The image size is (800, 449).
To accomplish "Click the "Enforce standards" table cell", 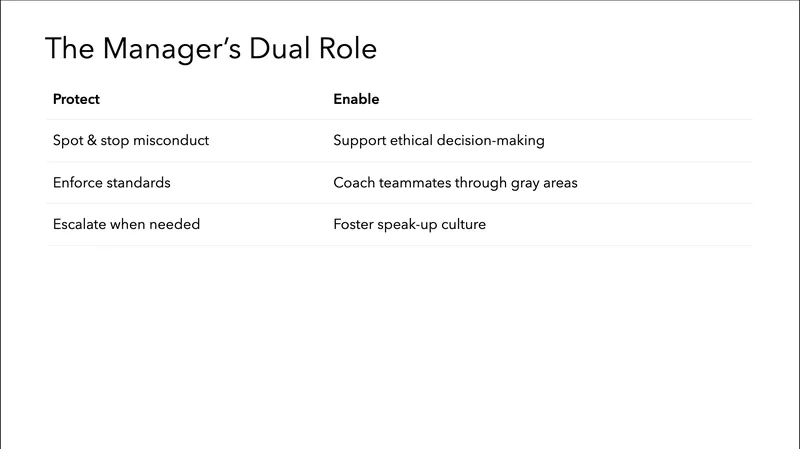I will pyautogui.click(x=111, y=183).
